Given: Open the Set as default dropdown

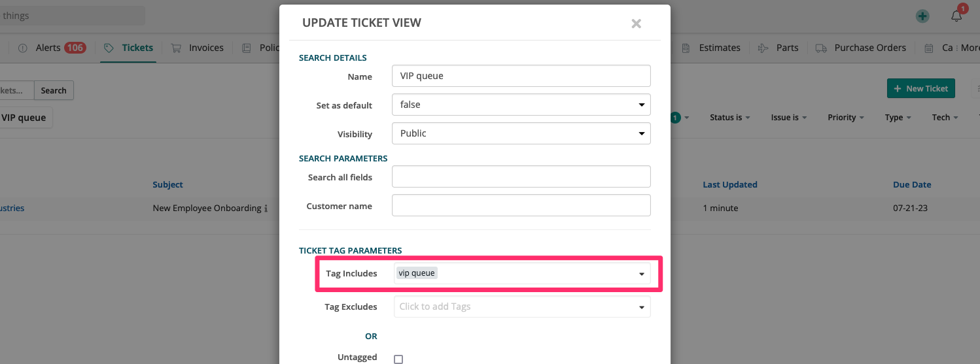Looking at the screenshot, I should tap(521, 105).
